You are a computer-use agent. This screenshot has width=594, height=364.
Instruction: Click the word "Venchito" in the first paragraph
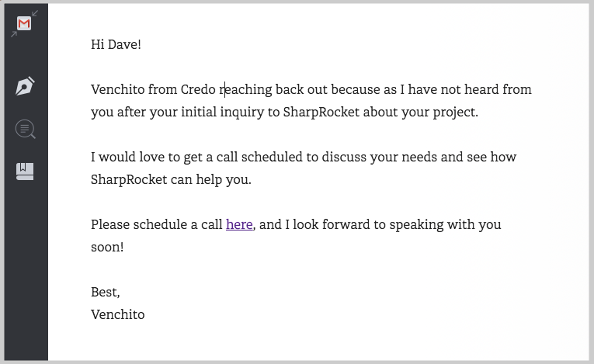coord(118,89)
